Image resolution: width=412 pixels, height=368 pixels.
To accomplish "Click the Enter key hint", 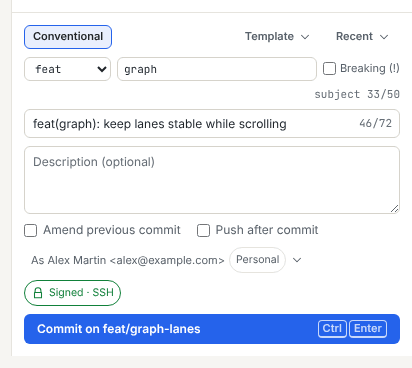I will click(368, 329).
